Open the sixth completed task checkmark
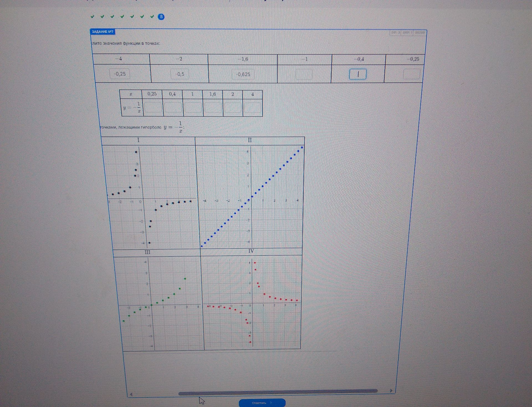This screenshot has height=407, width=532. 142,17
